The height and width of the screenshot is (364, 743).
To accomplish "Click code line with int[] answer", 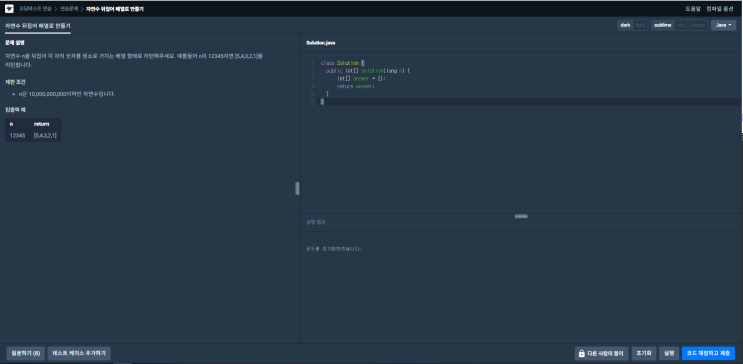I will coord(362,78).
